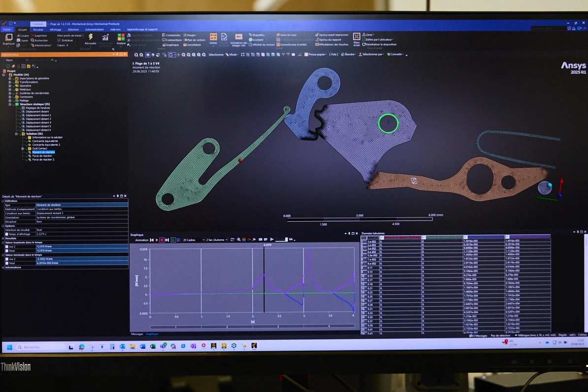Open Animation des images clés icon
This screenshot has height=392, width=588.
pyautogui.click(x=238, y=37)
